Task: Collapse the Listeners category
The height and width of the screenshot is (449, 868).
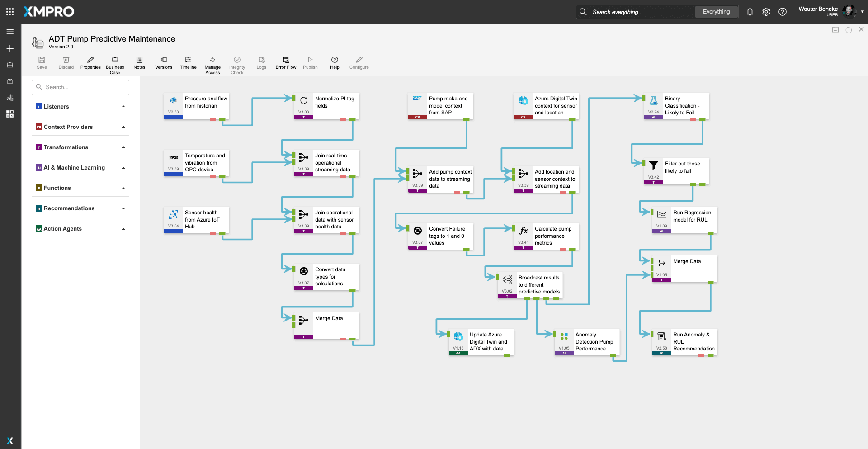Action: point(123,107)
